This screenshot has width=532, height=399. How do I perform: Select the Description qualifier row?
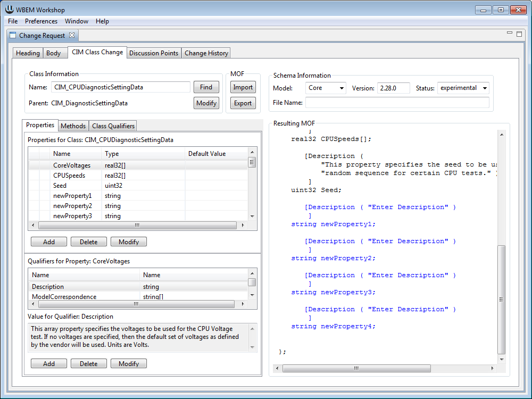click(138, 287)
